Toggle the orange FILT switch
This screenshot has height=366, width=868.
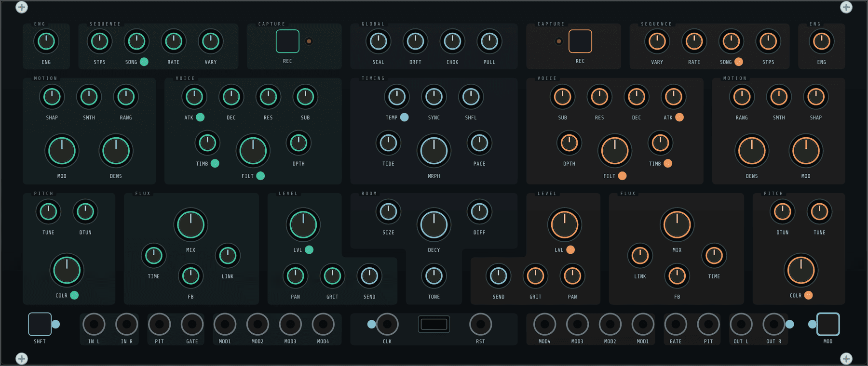pyautogui.click(x=623, y=176)
